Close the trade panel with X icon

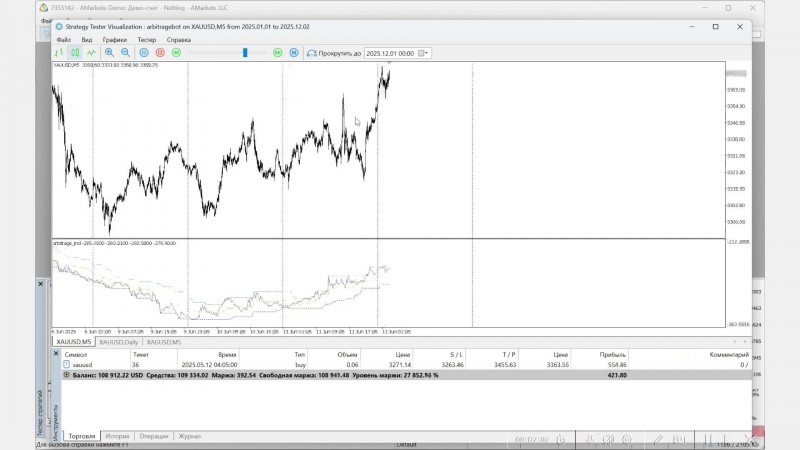pyautogui.click(x=56, y=354)
